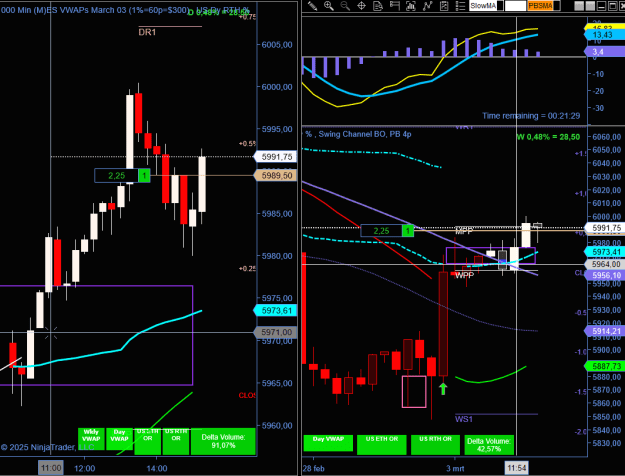Click the 5956,10 price marker
This screenshot has height=476, width=625.
pos(605,275)
